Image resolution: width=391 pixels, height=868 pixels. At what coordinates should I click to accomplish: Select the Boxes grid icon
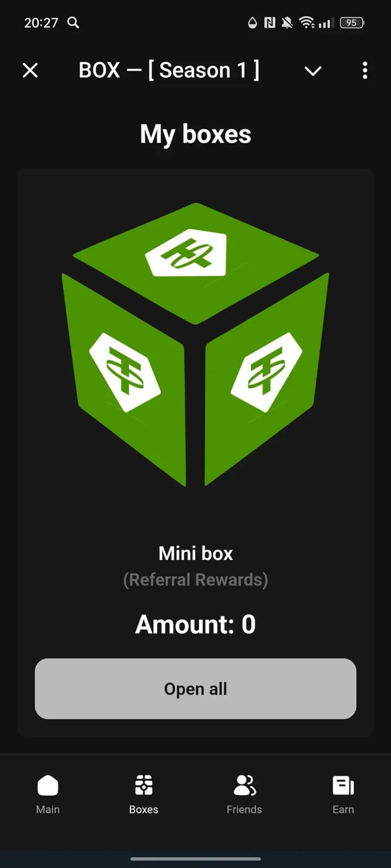point(144,785)
